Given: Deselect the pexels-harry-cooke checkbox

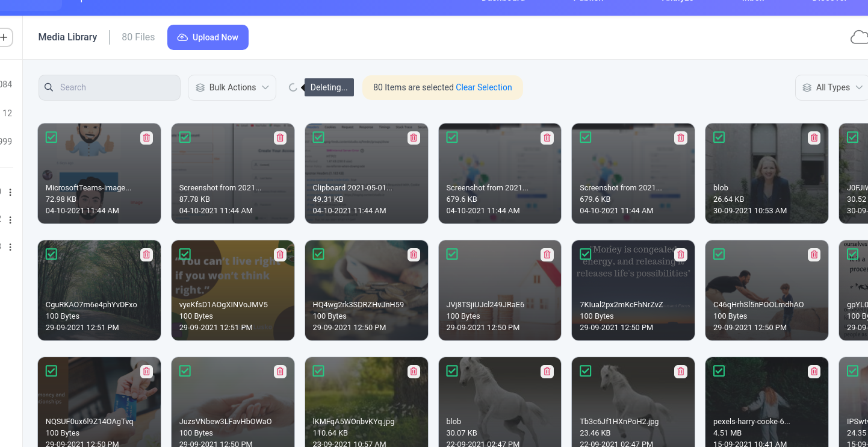Looking at the screenshot, I should coord(719,371).
